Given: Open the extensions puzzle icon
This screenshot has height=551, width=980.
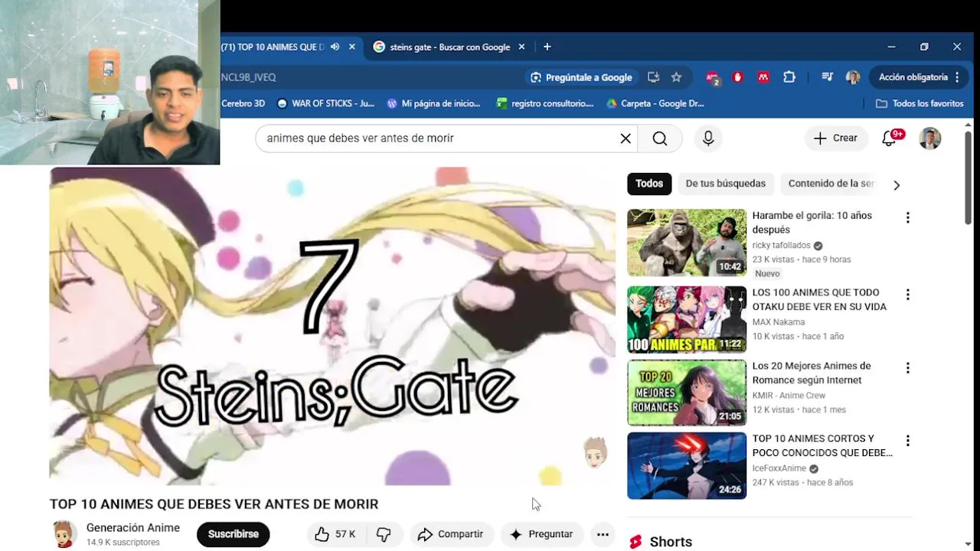Looking at the screenshot, I should click(x=789, y=77).
